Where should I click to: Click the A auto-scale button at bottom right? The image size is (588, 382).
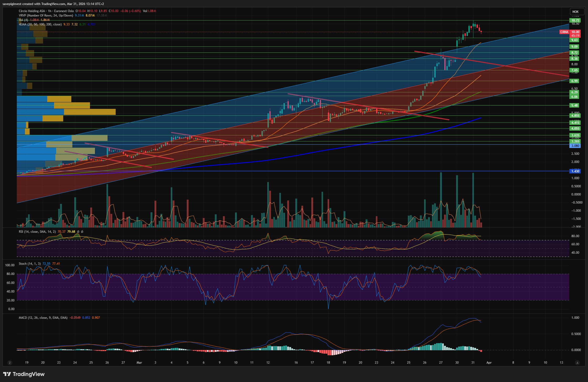point(577,363)
